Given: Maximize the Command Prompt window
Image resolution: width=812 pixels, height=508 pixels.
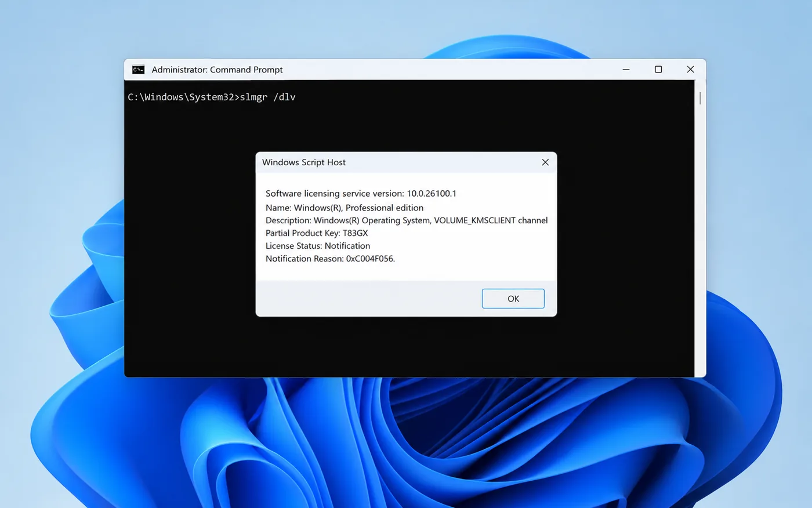Looking at the screenshot, I should tap(658, 70).
